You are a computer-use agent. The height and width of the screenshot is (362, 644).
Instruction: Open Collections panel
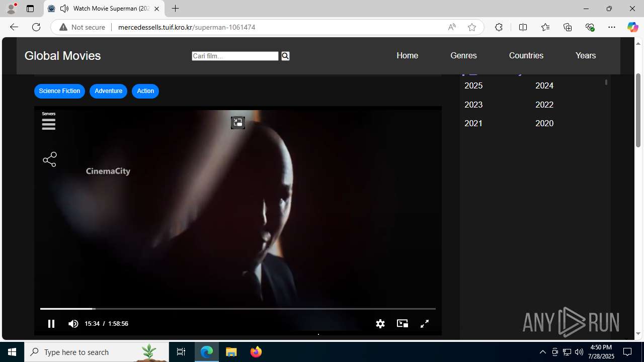568,27
